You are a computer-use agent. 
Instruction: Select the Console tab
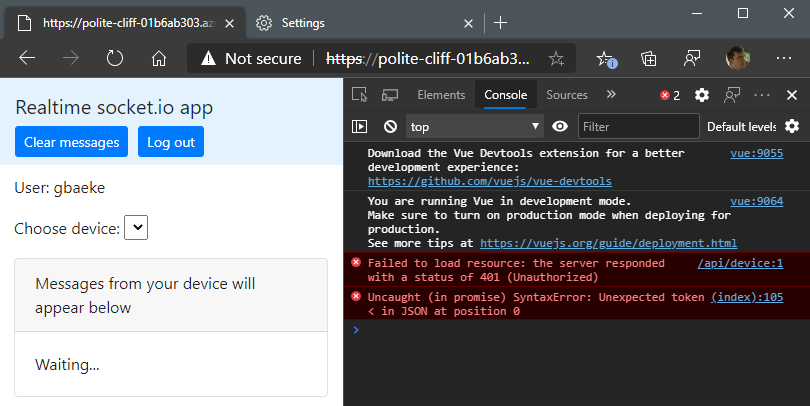pos(505,95)
